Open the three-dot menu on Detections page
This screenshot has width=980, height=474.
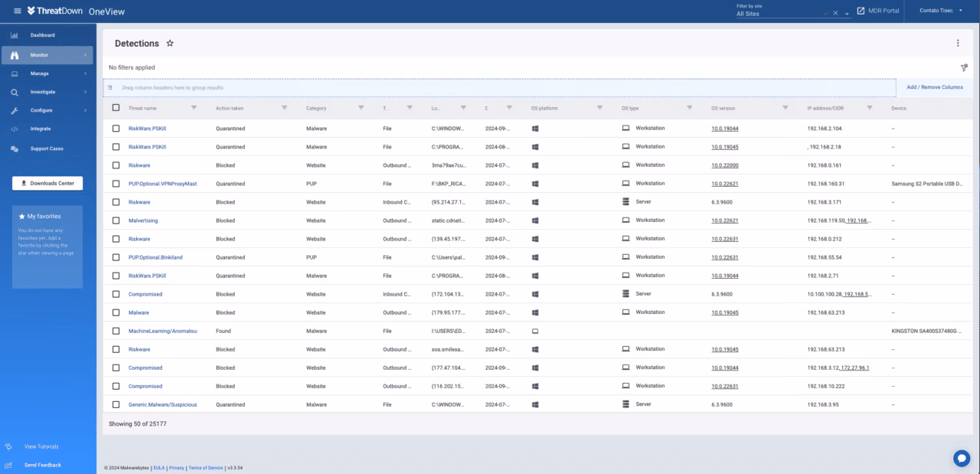[958, 43]
